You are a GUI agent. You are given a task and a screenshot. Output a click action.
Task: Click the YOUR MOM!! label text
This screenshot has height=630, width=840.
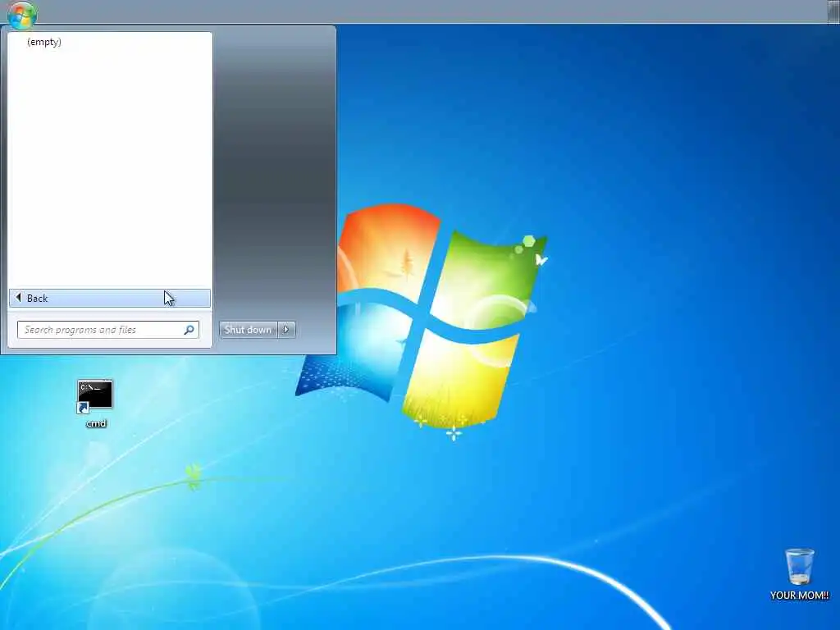(799, 596)
